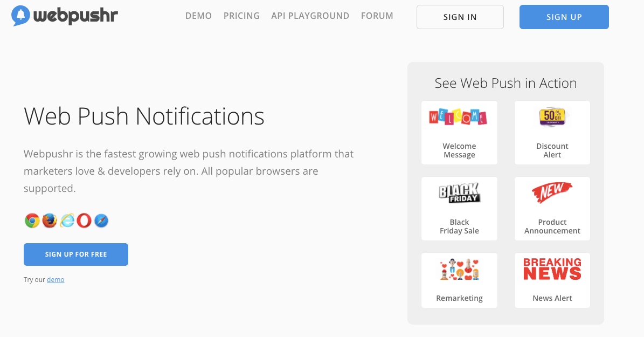Go to the Demo nav item
This screenshot has height=337, width=644.
click(x=198, y=16)
